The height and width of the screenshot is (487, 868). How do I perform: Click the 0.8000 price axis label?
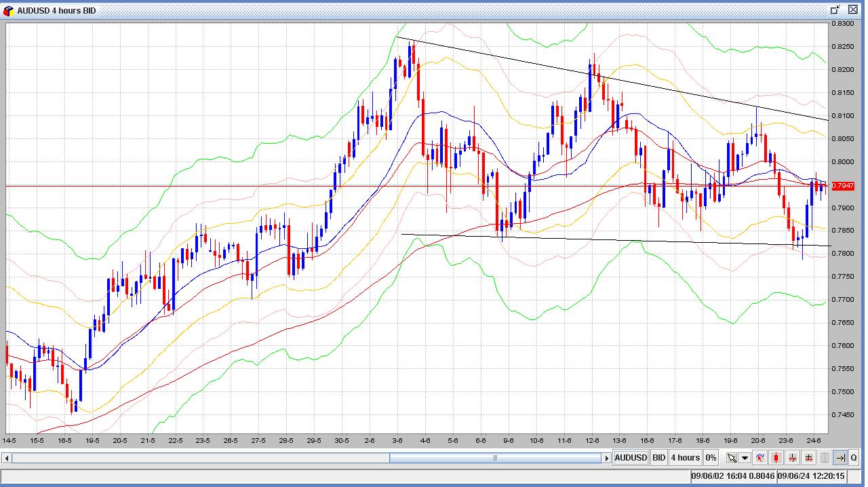(x=844, y=162)
